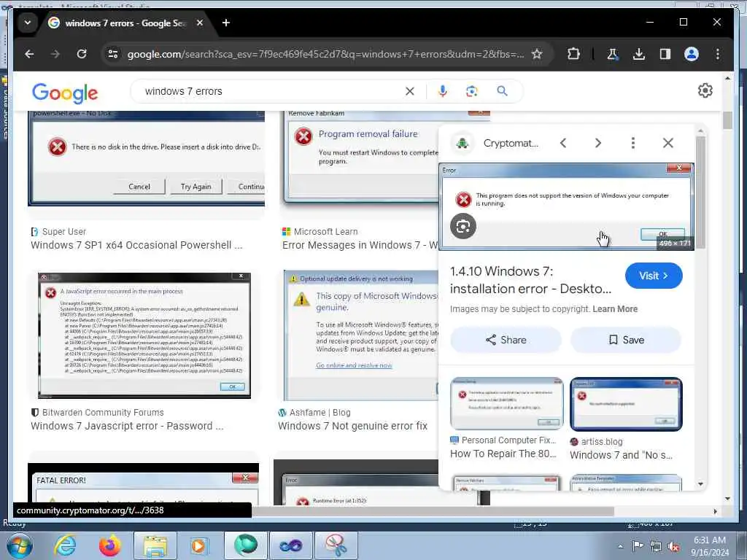
Task: Search by image with Google Lens
Action: pos(472,91)
